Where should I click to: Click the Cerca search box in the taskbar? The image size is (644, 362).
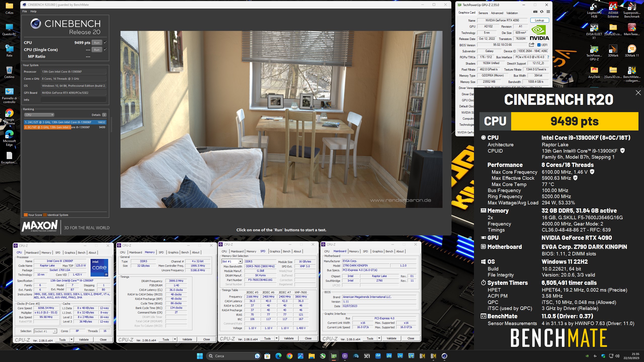tap(234, 356)
